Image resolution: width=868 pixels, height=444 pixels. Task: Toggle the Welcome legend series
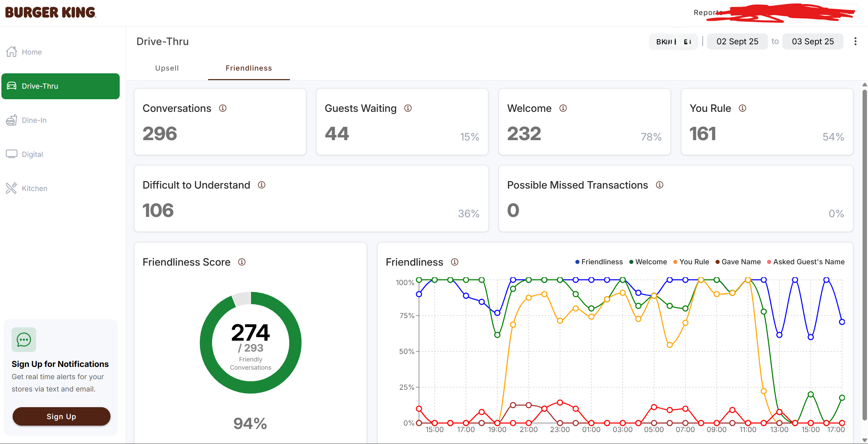pyautogui.click(x=648, y=262)
